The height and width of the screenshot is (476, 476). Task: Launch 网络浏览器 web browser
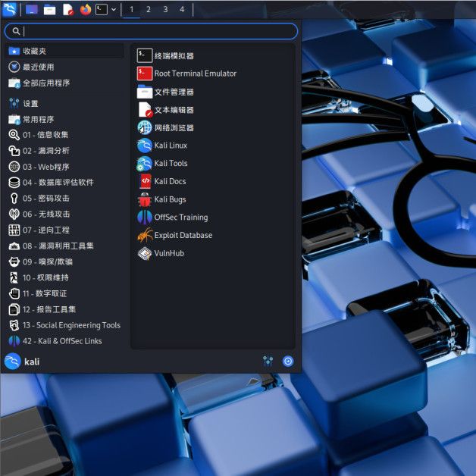coord(214,127)
